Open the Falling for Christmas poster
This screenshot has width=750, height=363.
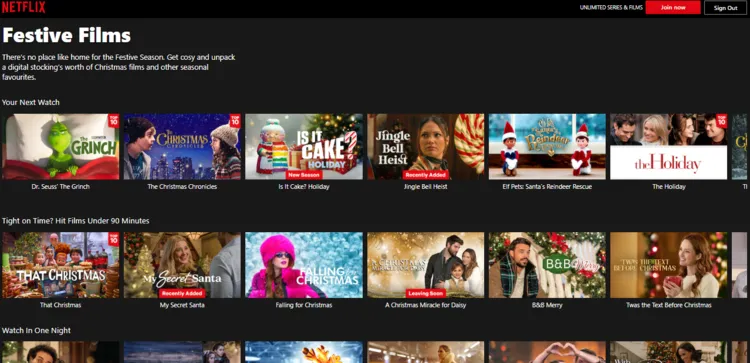(x=304, y=265)
